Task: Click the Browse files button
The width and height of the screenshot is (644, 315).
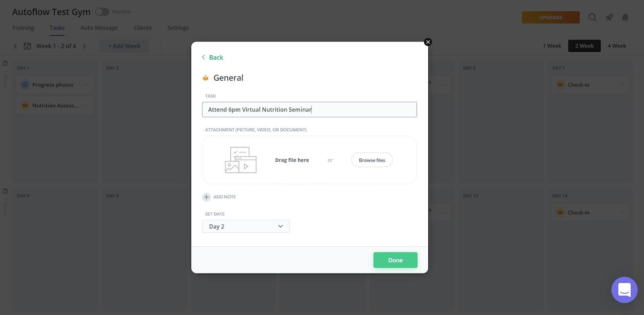Action: tap(372, 160)
